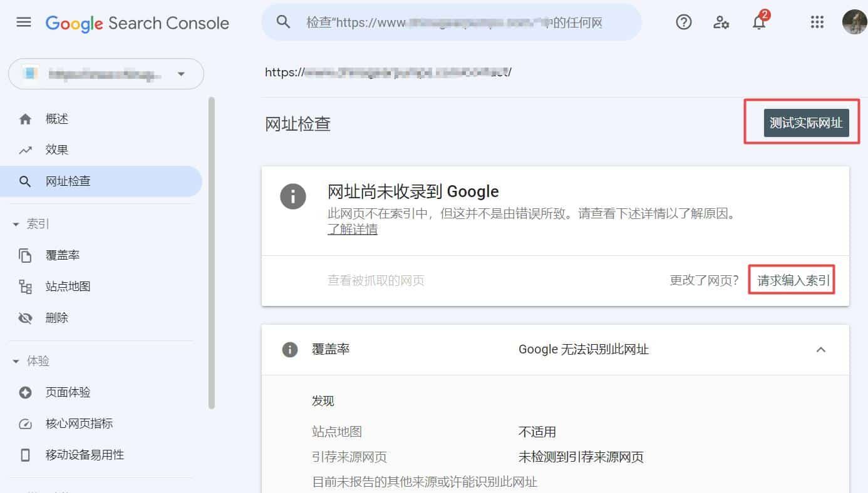868x493 pixels.
Task: Click the gauge icon beside 核心网页指标
Action: [x=25, y=424]
